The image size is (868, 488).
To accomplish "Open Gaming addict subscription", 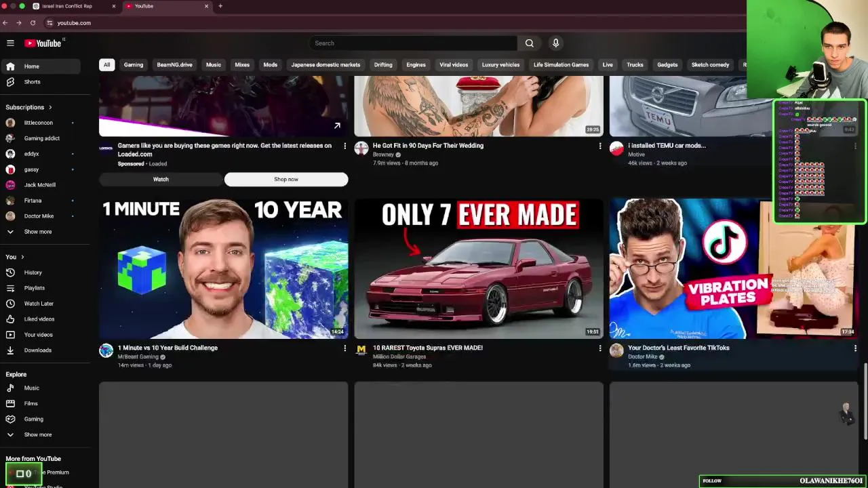I will point(41,138).
